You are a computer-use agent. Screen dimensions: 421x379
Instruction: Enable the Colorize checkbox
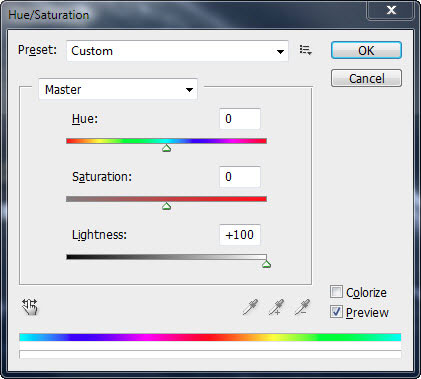336,292
